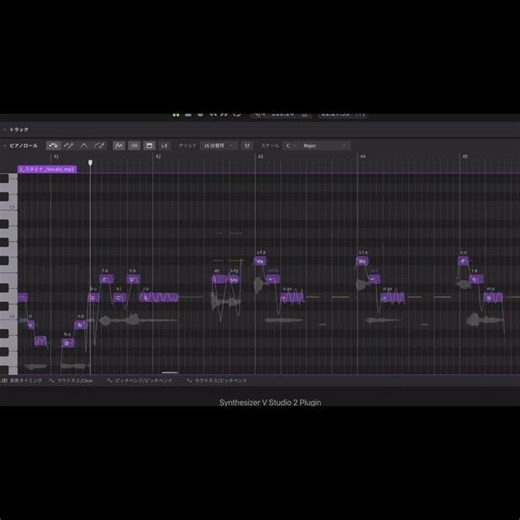Open the scale key C dropdown
This screenshot has width=520, height=520.
tap(291, 146)
